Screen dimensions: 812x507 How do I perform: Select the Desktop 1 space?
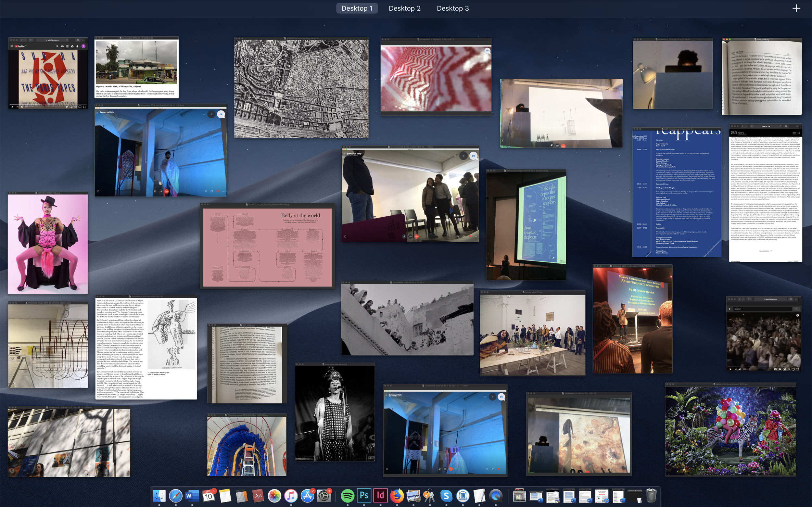pos(357,8)
